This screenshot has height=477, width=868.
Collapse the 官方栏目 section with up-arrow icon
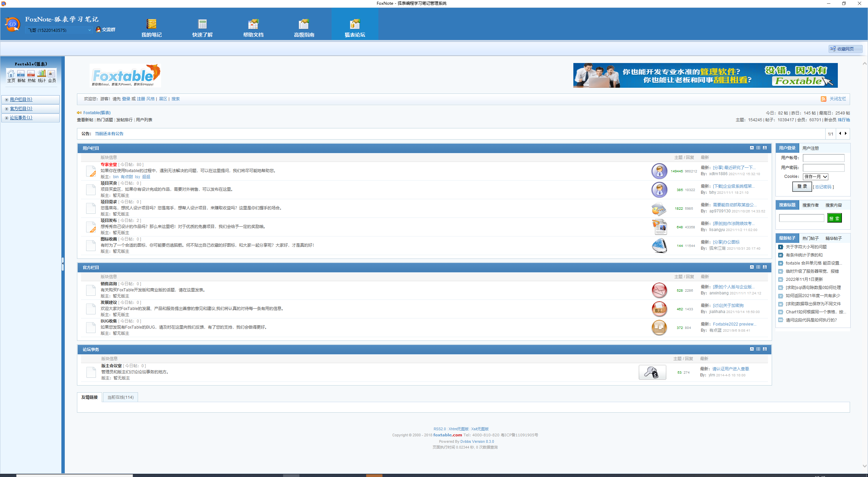[x=752, y=267]
